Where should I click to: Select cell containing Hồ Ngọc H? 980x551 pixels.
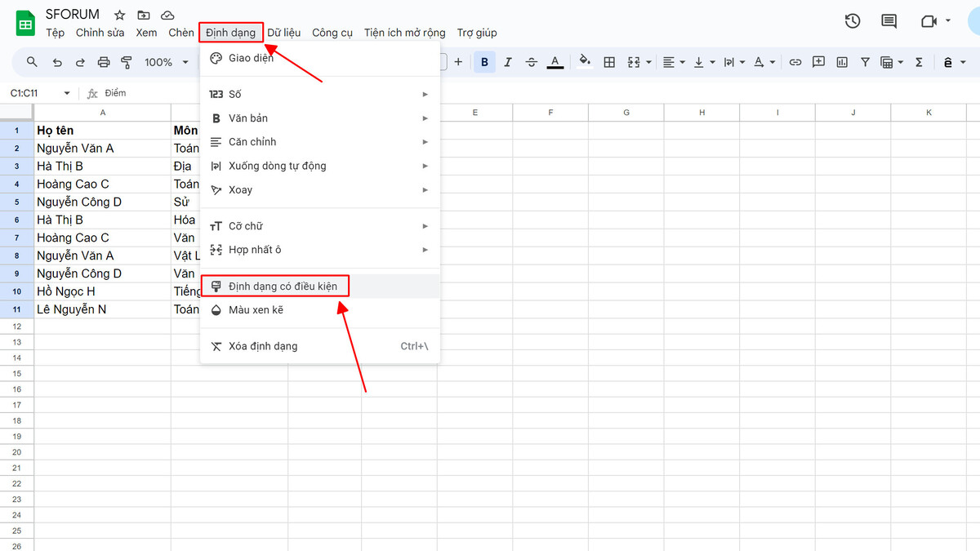coord(102,291)
